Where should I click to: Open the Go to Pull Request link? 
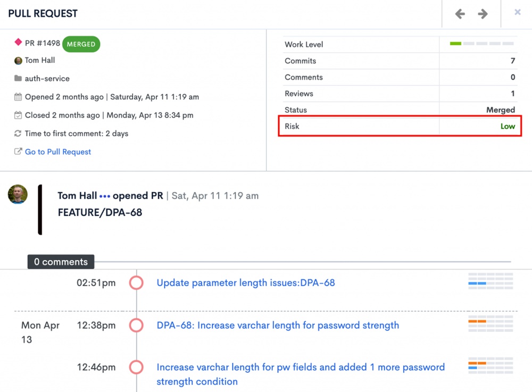pos(58,152)
